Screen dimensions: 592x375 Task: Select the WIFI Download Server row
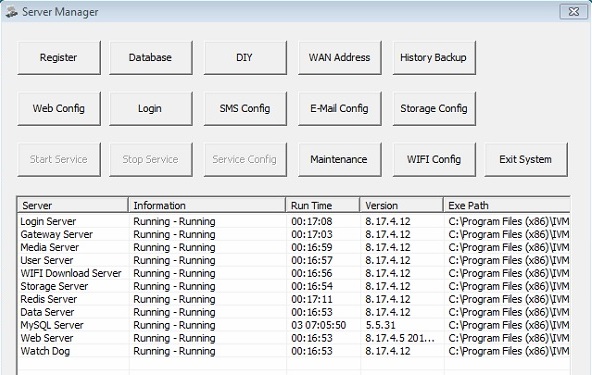[294, 273]
